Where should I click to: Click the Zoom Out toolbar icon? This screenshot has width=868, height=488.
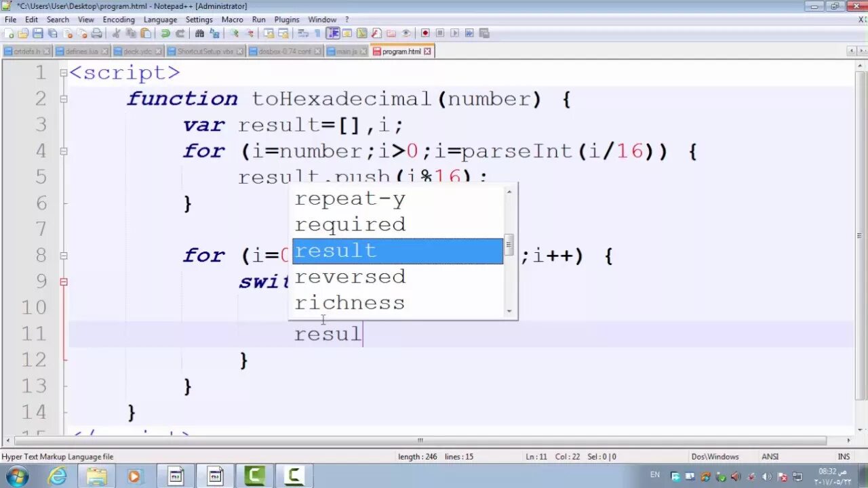click(250, 33)
